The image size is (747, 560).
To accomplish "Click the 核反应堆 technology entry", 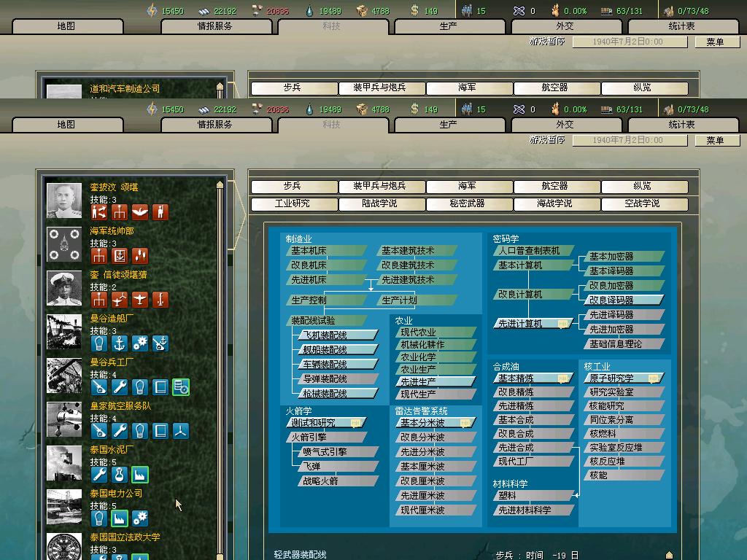I will coord(624,462).
